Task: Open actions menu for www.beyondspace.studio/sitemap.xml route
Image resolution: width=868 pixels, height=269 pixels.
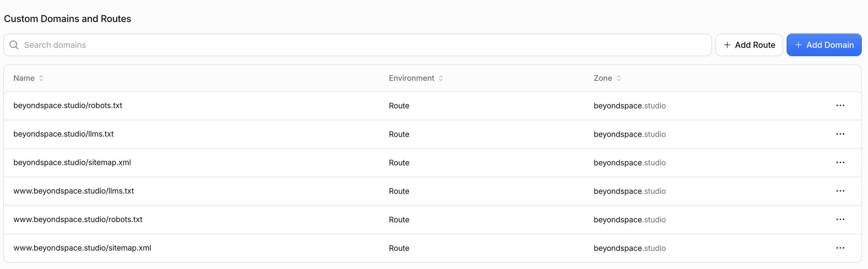Action: pyautogui.click(x=840, y=248)
